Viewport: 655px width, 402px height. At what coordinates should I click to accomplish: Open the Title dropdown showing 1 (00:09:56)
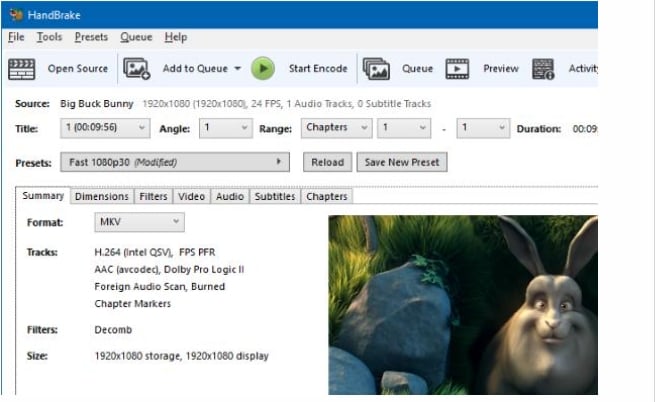[105, 128]
